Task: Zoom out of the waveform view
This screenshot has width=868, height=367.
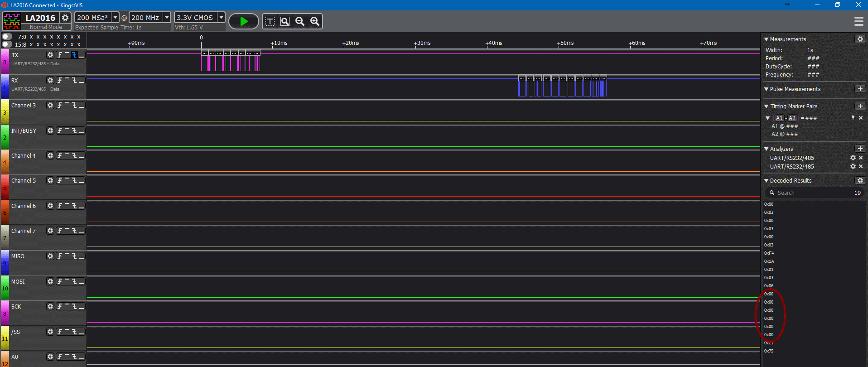Action: 300,21
